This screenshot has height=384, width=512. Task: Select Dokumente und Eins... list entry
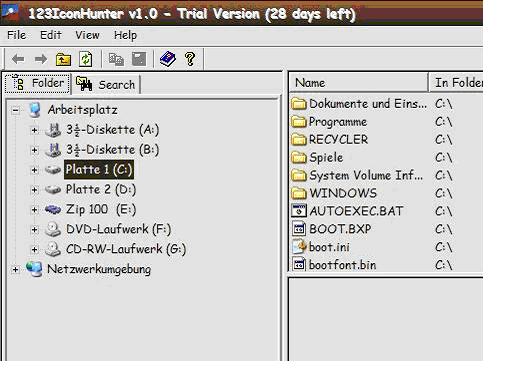pyautogui.click(x=368, y=104)
